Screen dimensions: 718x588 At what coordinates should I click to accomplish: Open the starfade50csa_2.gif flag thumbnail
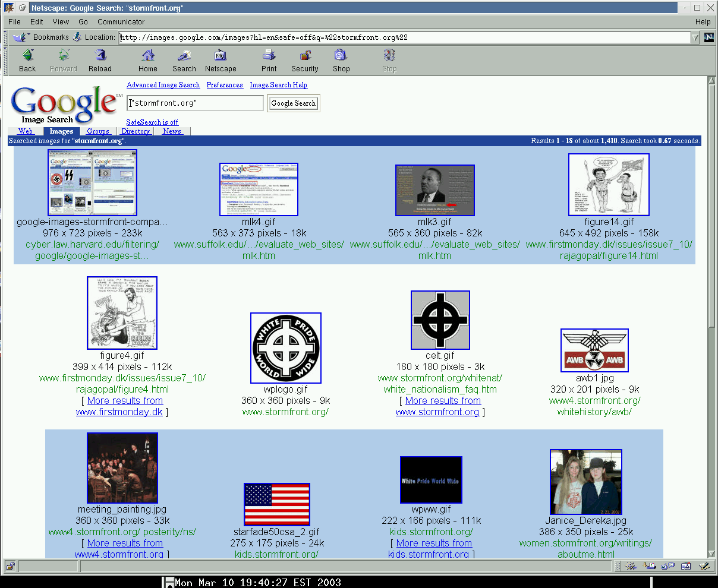coord(277,504)
